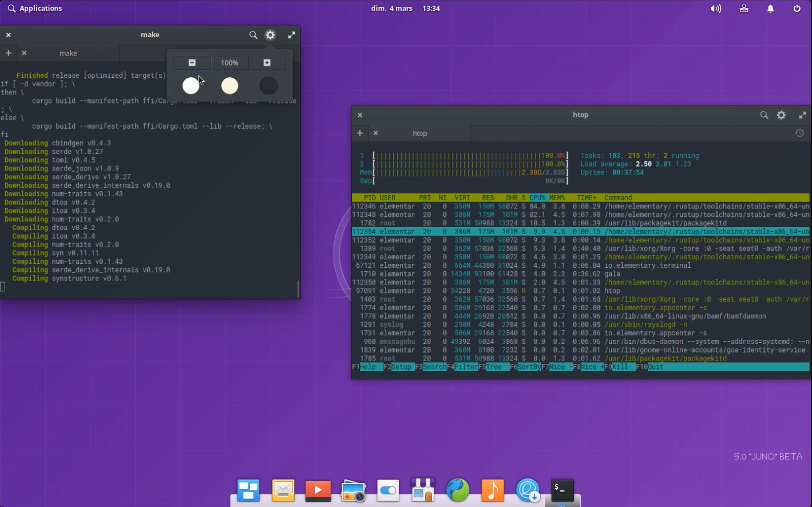Zoom in with the plus button

(x=267, y=62)
